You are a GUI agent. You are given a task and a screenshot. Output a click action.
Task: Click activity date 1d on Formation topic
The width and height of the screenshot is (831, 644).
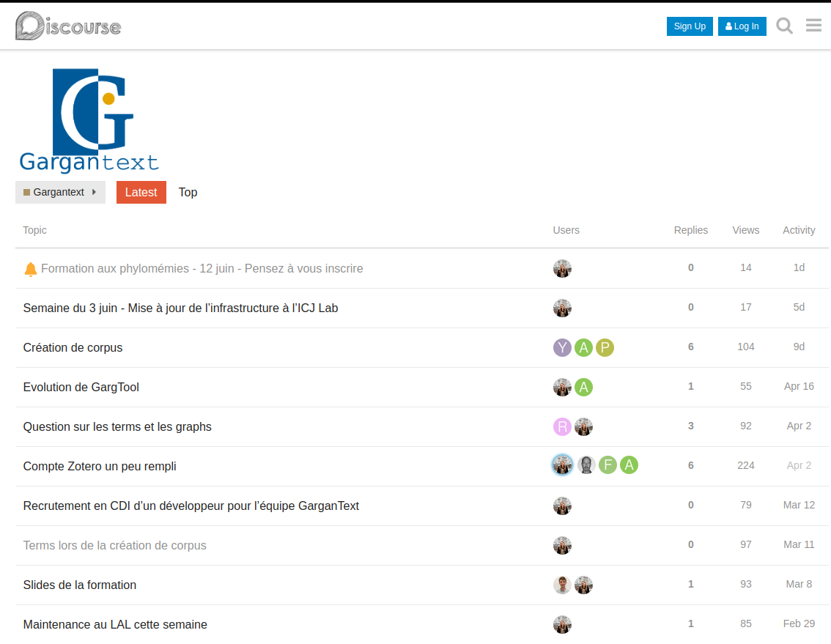coord(799,267)
